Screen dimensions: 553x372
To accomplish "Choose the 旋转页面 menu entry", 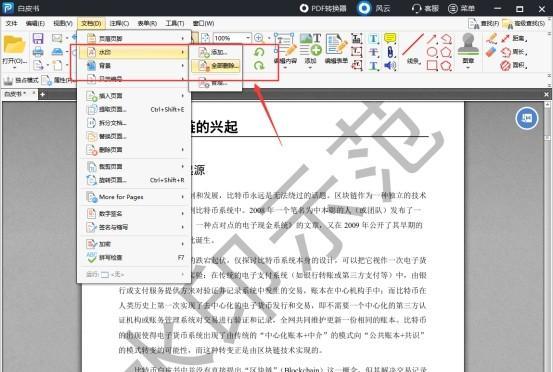I will [x=134, y=180].
